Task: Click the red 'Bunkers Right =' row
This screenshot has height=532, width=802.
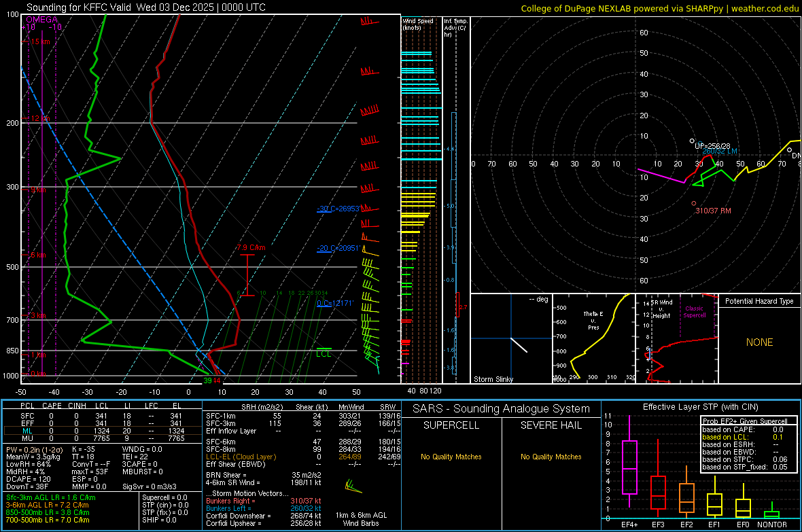Action: (x=264, y=501)
